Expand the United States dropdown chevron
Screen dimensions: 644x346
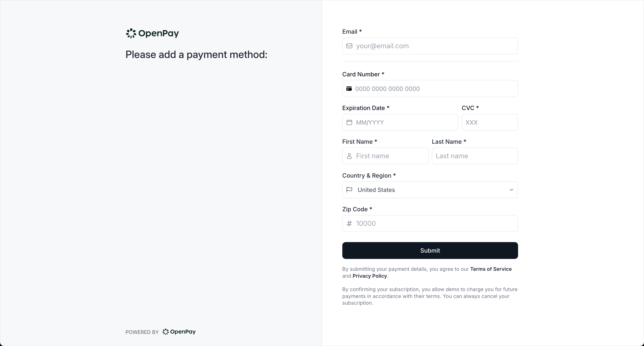(x=512, y=190)
